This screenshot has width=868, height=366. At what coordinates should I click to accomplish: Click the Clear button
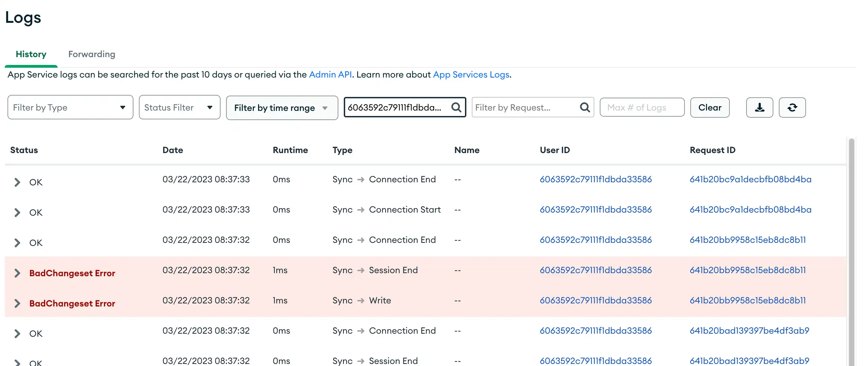pos(710,107)
